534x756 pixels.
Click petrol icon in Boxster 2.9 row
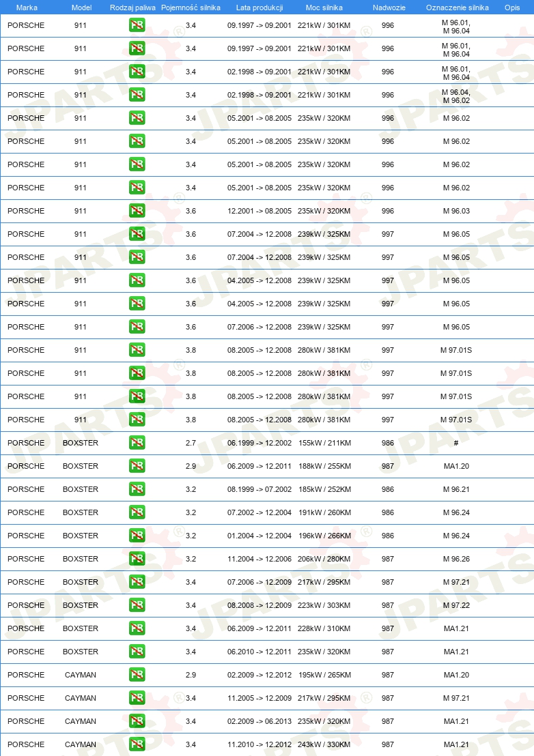click(x=137, y=466)
